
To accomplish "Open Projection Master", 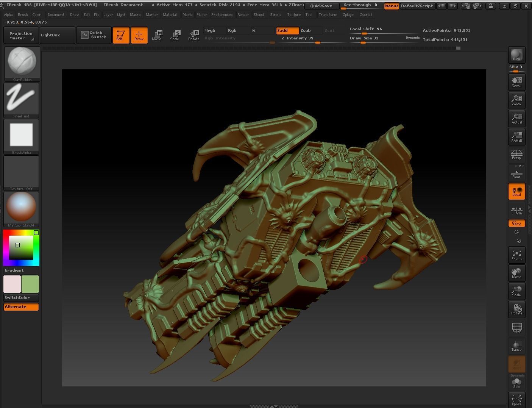I will pyautogui.click(x=21, y=35).
